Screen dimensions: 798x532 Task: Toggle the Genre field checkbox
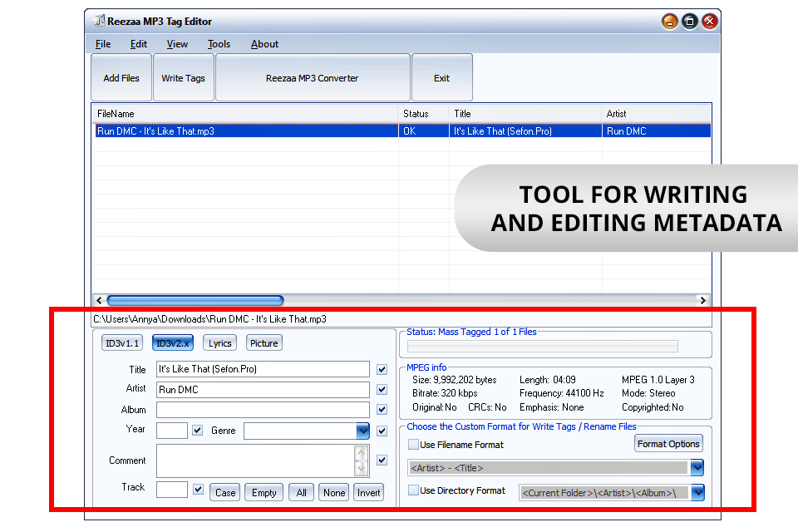pyautogui.click(x=382, y=431)
